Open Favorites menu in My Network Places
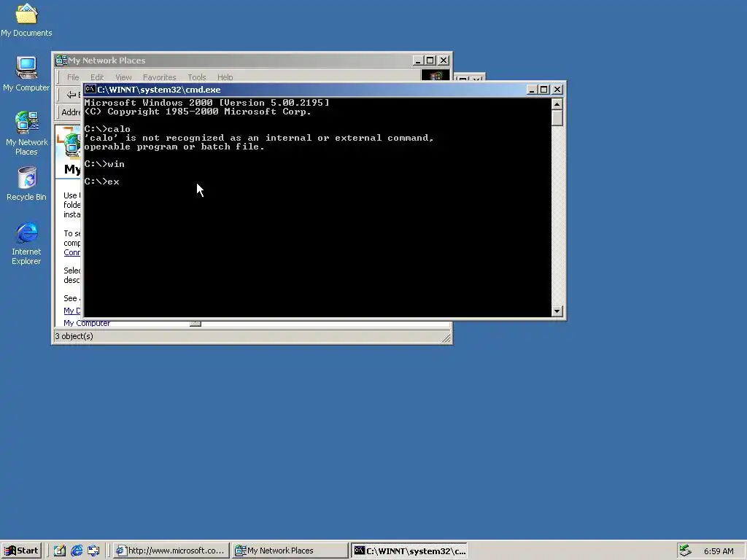This screenshot has height=560, width=747. point(159,77)
